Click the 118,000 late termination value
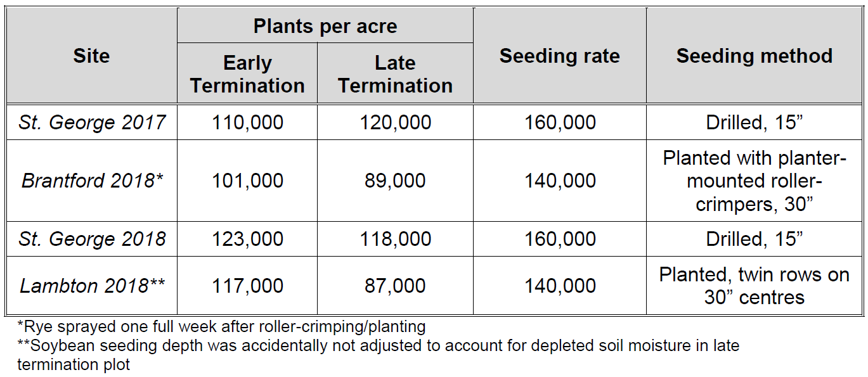Viewport: 868px width, 377px height. click(395, 239)
